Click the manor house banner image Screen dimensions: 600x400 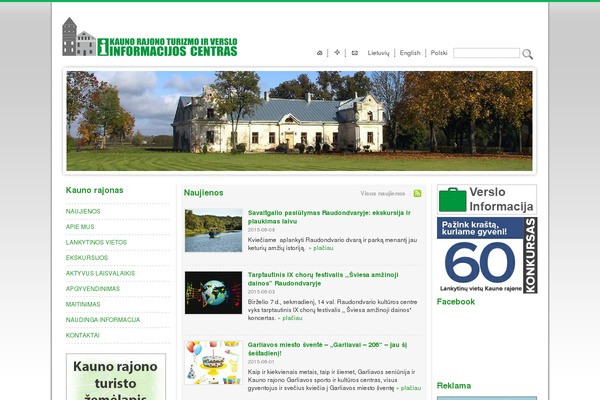(299, 121)
